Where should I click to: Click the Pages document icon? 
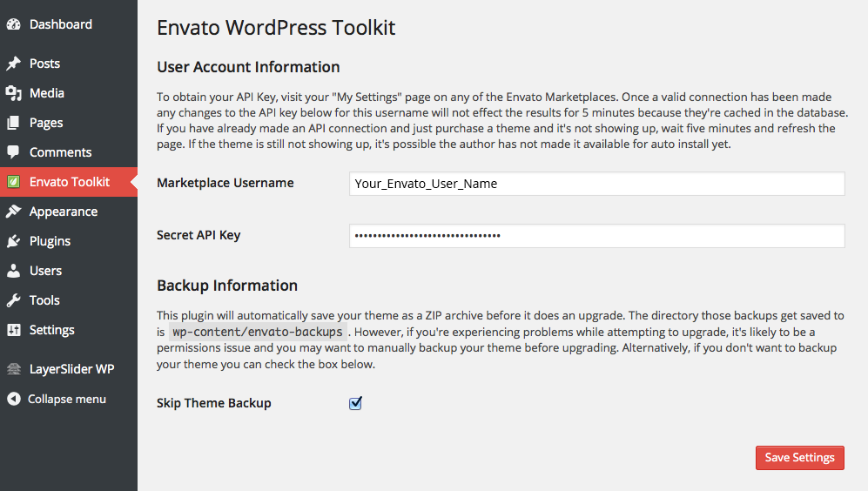coord(13,123)
